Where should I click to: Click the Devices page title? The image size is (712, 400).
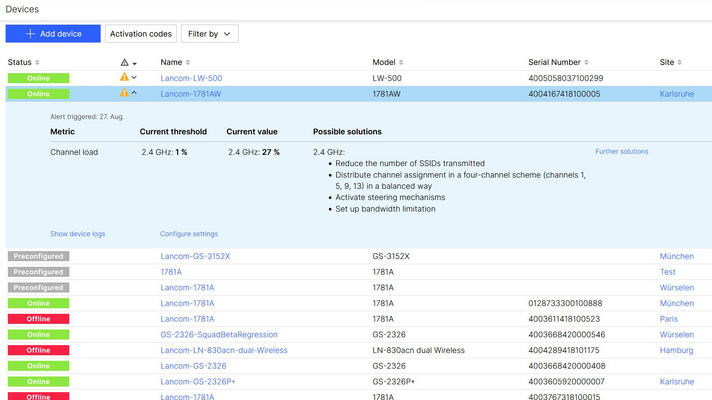(x=22, y=9)
